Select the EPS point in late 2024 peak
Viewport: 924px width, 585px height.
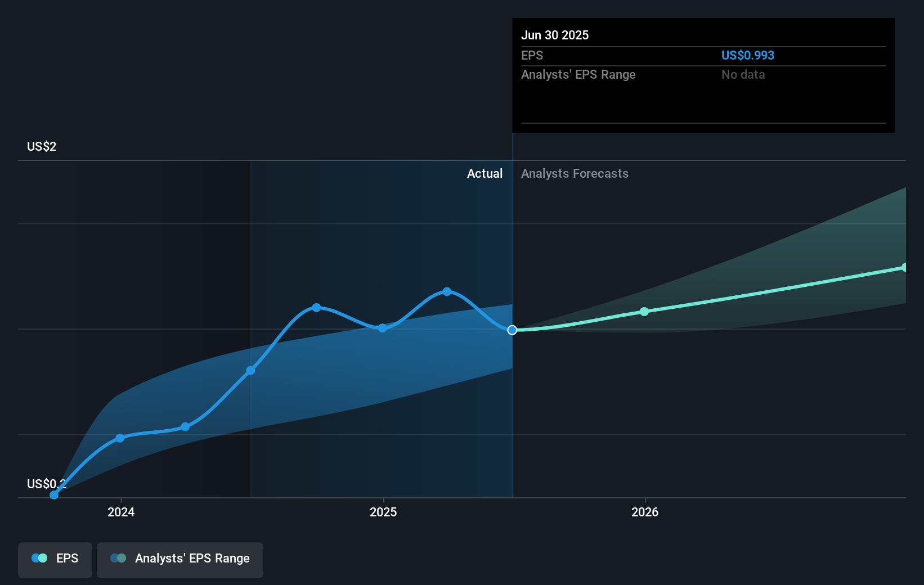(x=316, y=308)
